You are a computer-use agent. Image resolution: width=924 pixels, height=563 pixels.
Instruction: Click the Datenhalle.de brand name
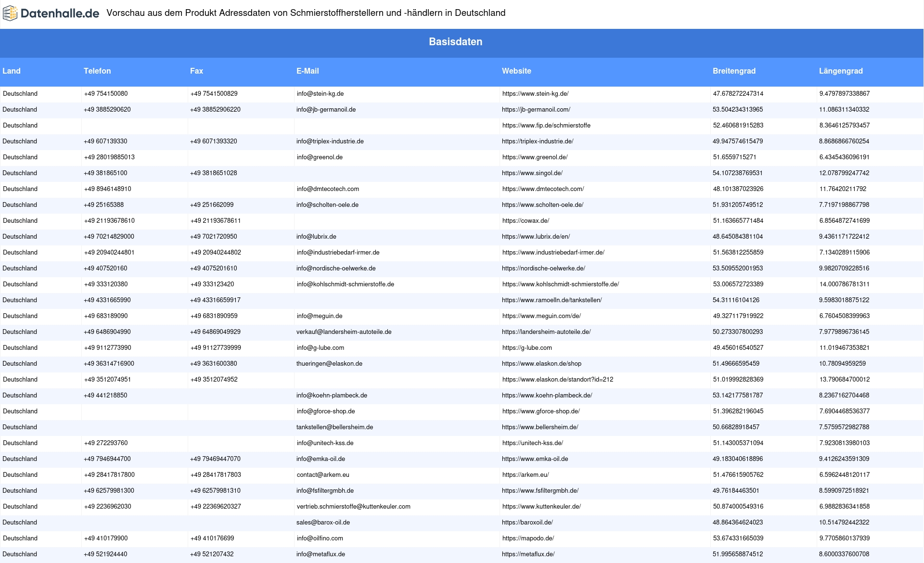pos(60,13)
